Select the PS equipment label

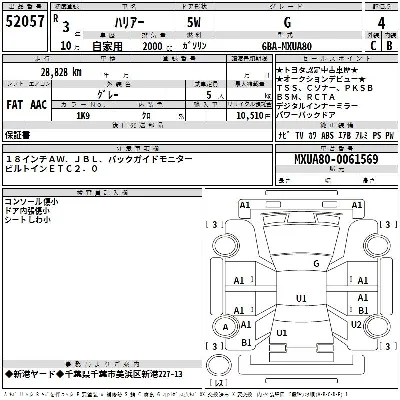(x=377, y=135)
